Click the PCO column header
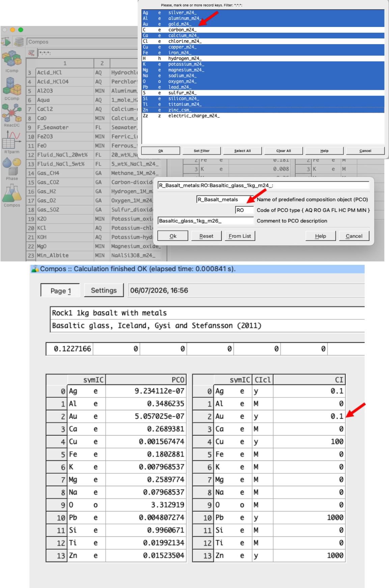Viewport: 389px width, 588px height. click(x=146, y=380)
